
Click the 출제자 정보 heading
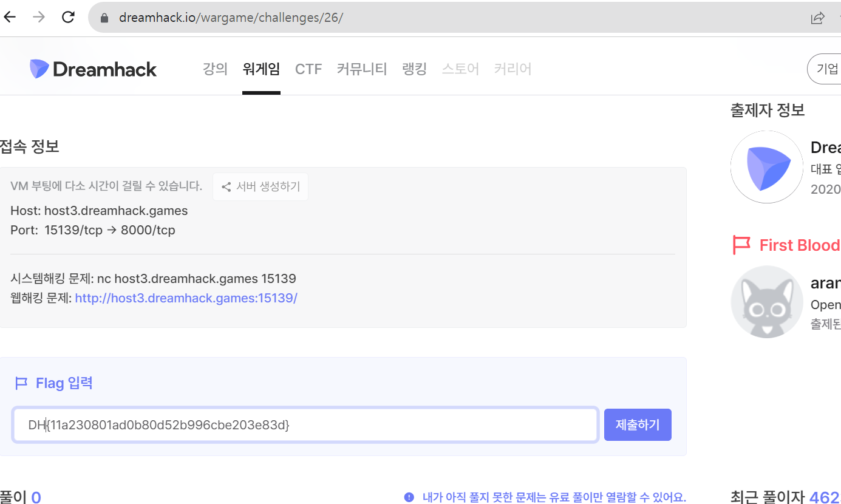point(768,110)
